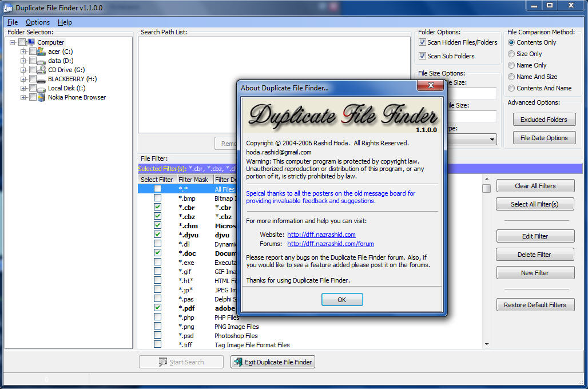Select the Tag Image File Format Files row
The height and width of the screenshot is (389, 588).
click(x=252, y=345)
